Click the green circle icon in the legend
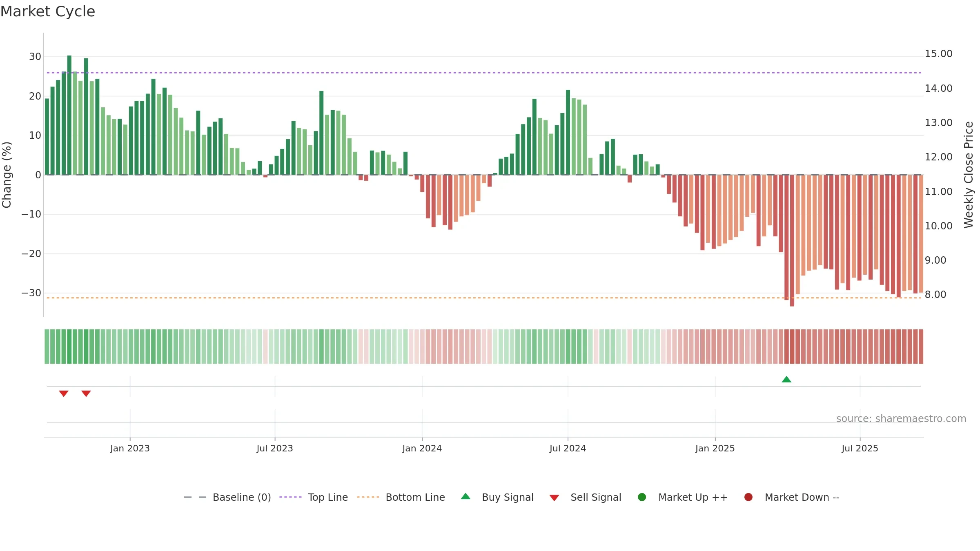The width and height of the screenshot is (980, 551). coord(642,497)
